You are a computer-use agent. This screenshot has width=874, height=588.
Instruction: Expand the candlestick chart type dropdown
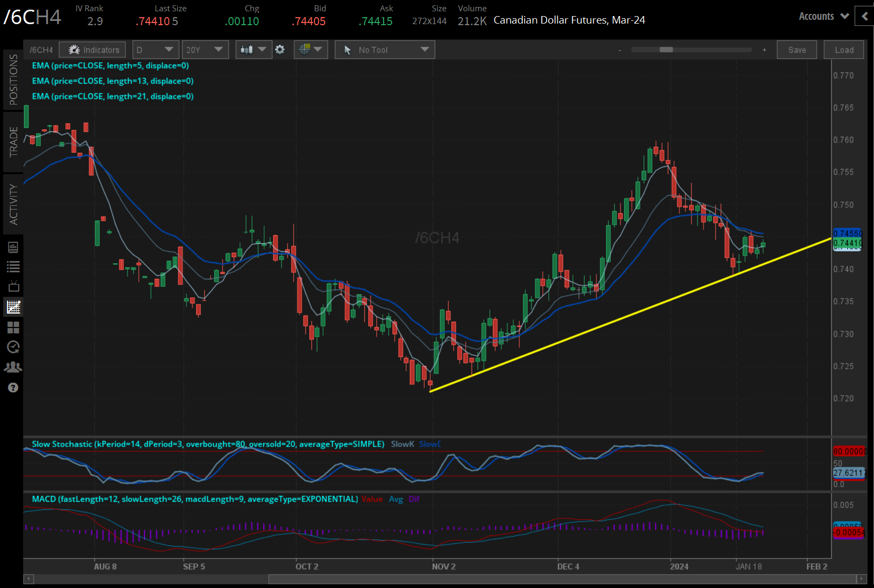[253, 50]
